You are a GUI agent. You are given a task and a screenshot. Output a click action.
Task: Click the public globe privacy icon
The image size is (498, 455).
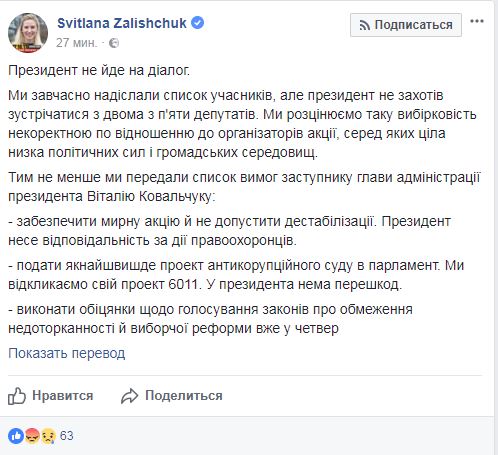pyautogui.click(x=114, y=43)
